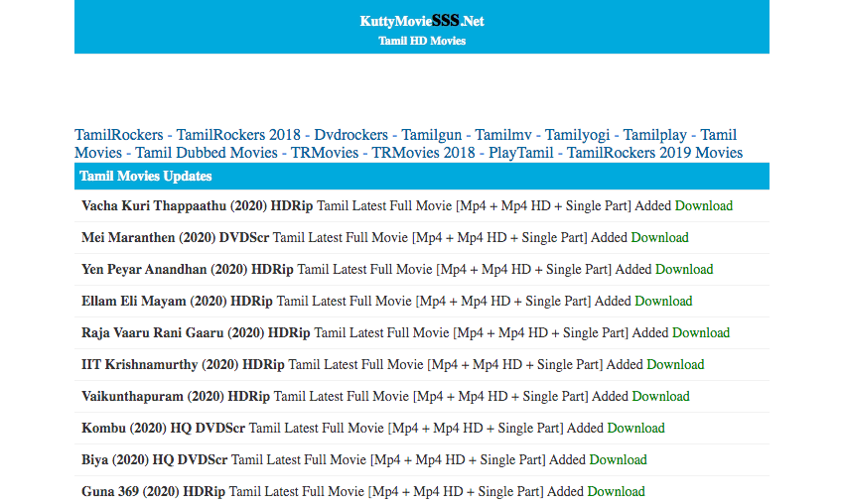The image size is (841, 504).
Task: Click Download for Mei Maranthen
Action: 659,237
